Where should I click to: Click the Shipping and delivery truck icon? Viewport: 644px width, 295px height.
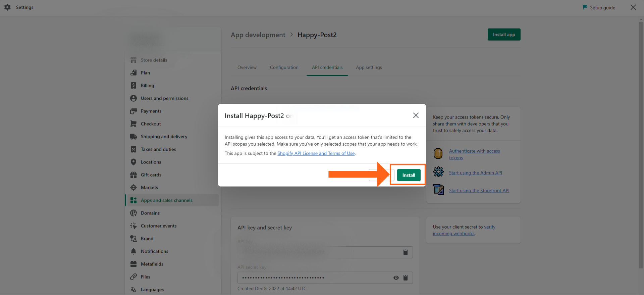133,137
